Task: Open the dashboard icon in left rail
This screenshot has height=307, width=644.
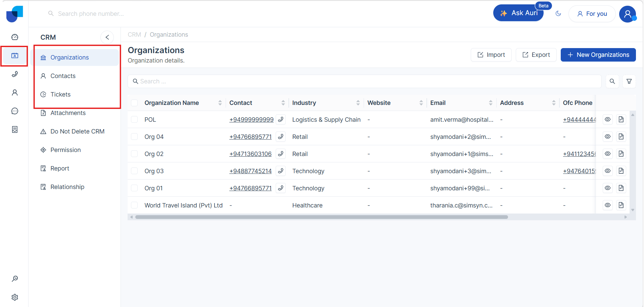Action: (15, 37)
